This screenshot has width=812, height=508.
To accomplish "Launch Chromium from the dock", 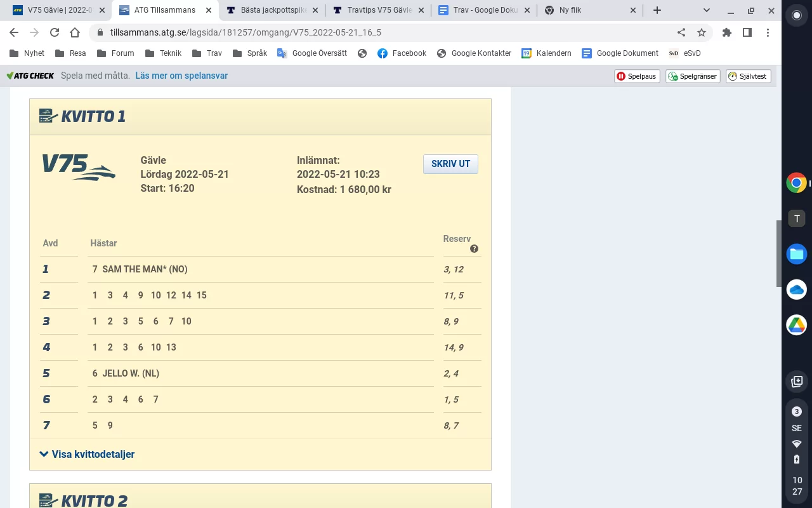I will click(x=796, y=182).
